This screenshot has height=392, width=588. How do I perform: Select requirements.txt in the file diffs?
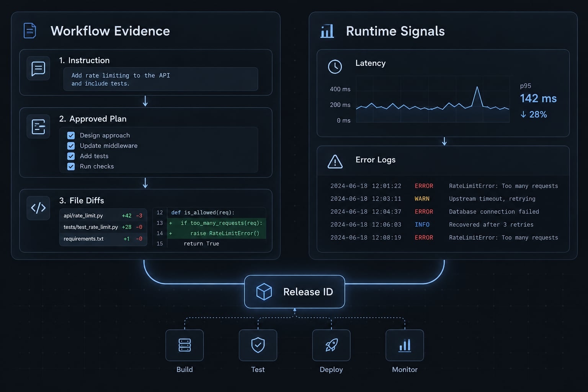[x=103, y=239]
